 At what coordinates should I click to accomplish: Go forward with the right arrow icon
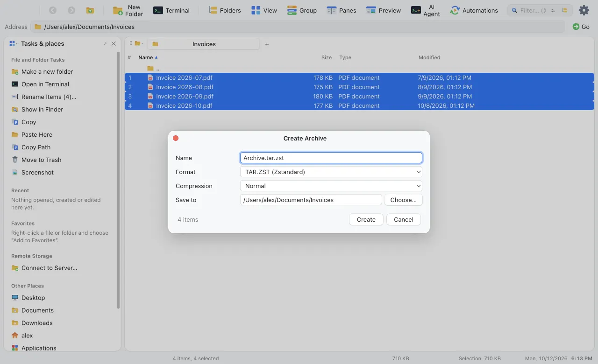(71, 10)
